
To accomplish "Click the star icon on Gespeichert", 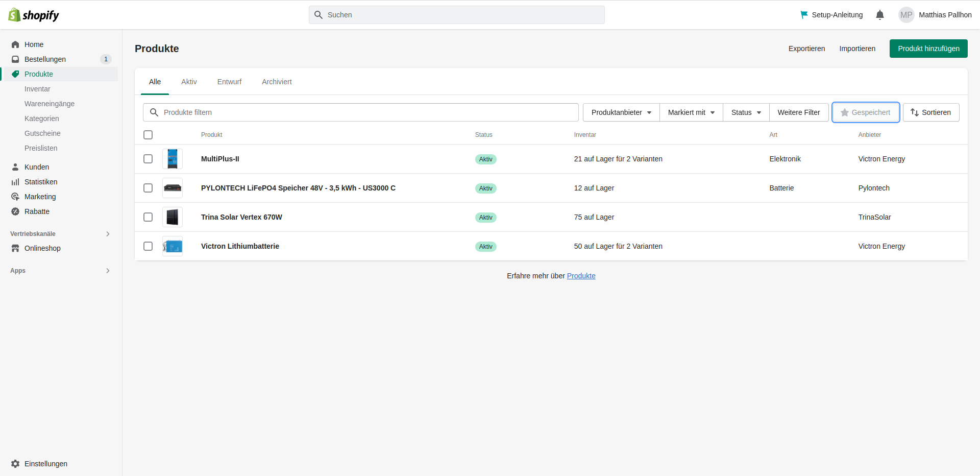I will pos(845,112).
